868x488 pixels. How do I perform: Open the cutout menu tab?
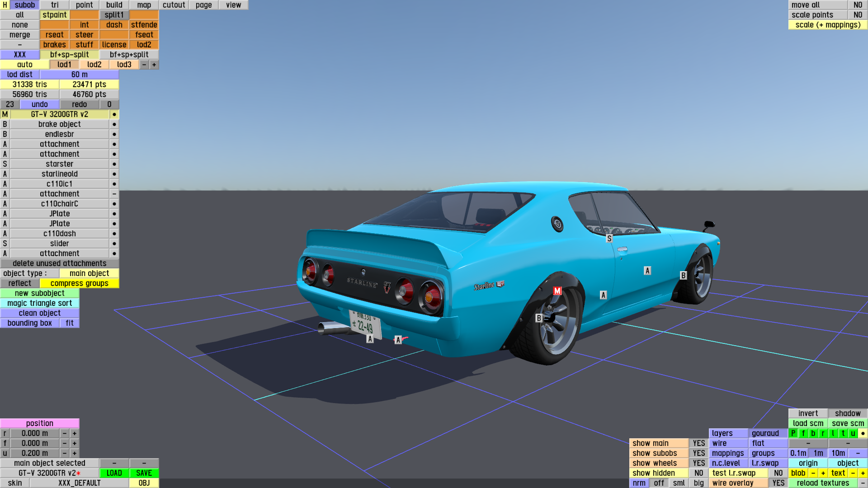click(174, 5)
